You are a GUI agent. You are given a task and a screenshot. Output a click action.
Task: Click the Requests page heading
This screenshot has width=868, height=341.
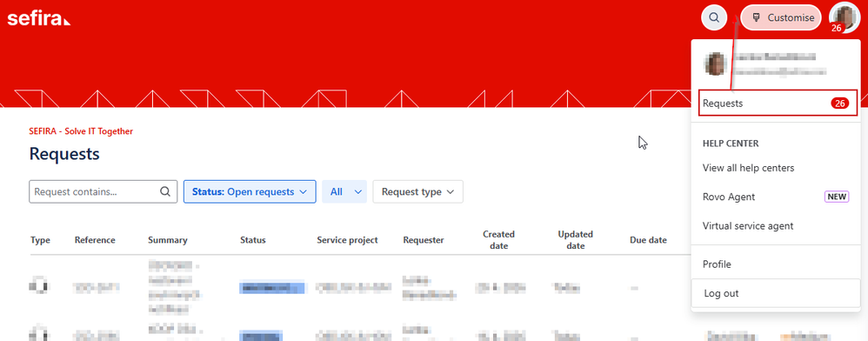point(64,154)
